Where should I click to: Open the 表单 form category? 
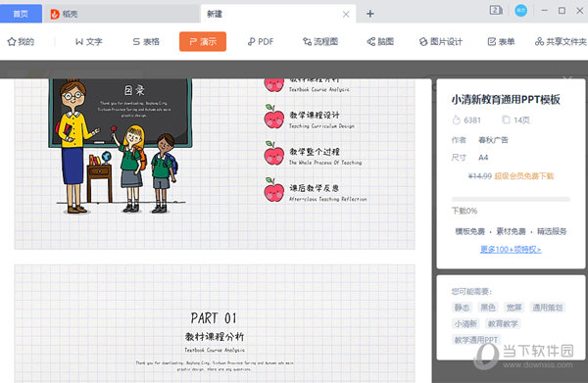pyautogui.click(x=501, y=41)
